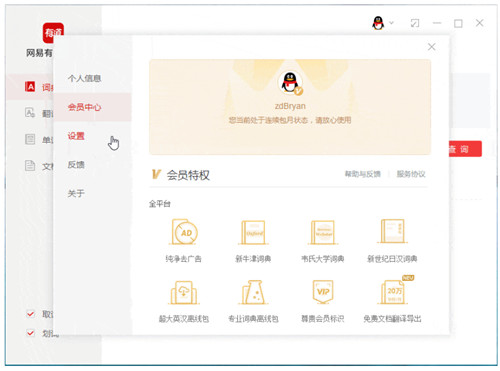The height and width of the screenshot is (371, 500).
Task: Minimize the Youdao main window
Action: (437, 23)
